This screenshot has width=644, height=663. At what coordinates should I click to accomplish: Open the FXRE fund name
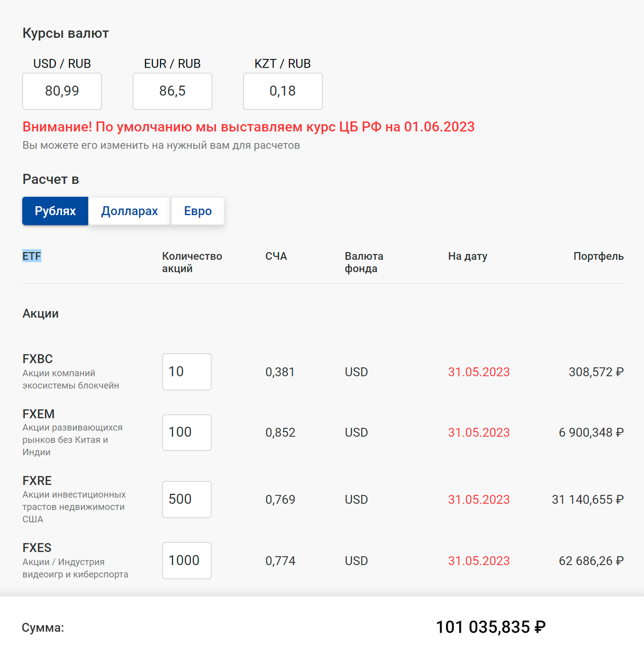coord(37,481)
